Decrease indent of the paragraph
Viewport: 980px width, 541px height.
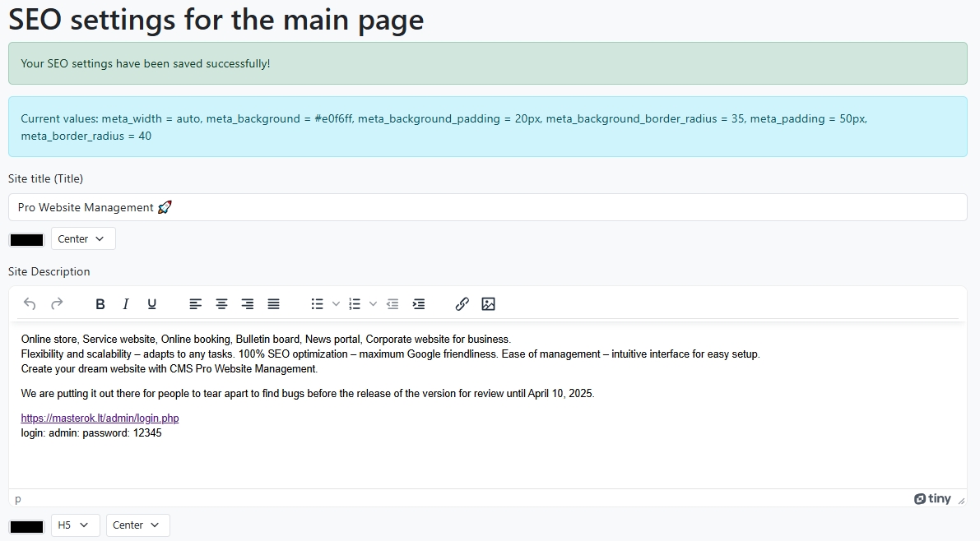(x=392, y=304)
